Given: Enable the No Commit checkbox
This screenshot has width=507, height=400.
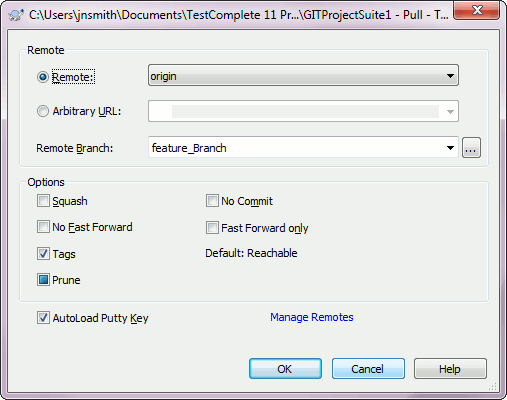Looking at the screenshot, I should coord(212,201).
